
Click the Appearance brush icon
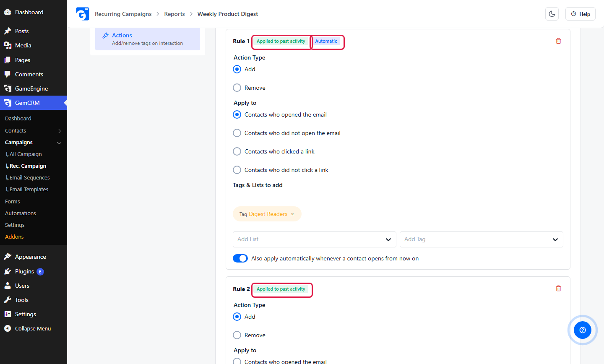click(x=8, y=257)
